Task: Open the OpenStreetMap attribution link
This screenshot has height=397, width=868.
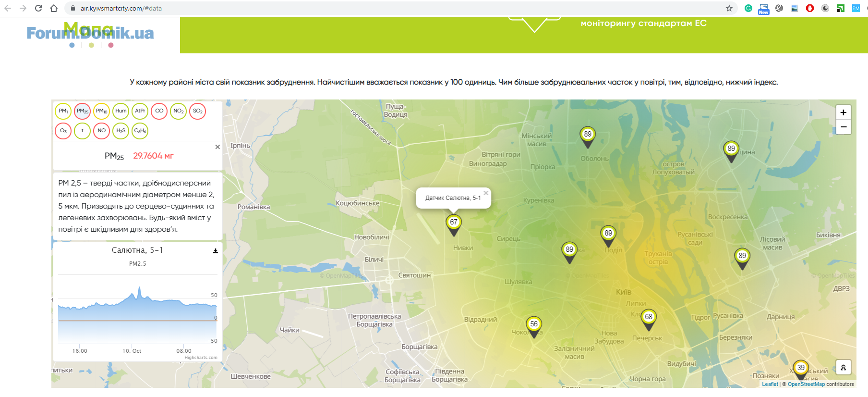Action: (x=806, y=384)
